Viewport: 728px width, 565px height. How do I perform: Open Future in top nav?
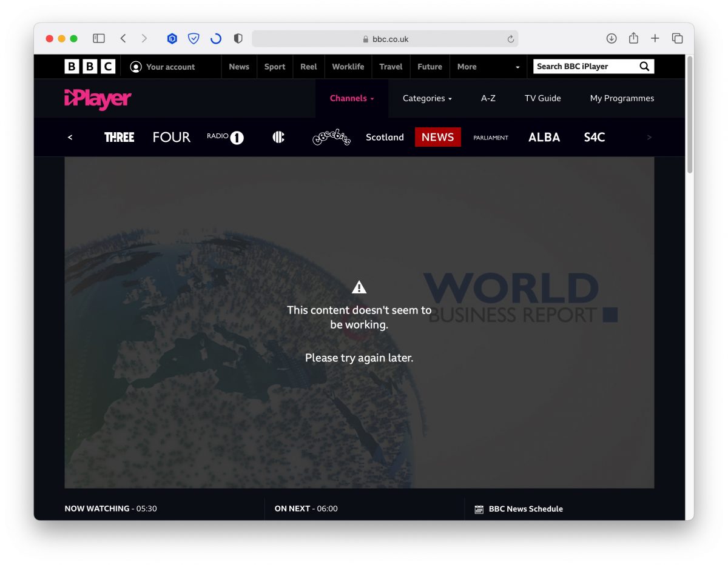tap(430, 67)
